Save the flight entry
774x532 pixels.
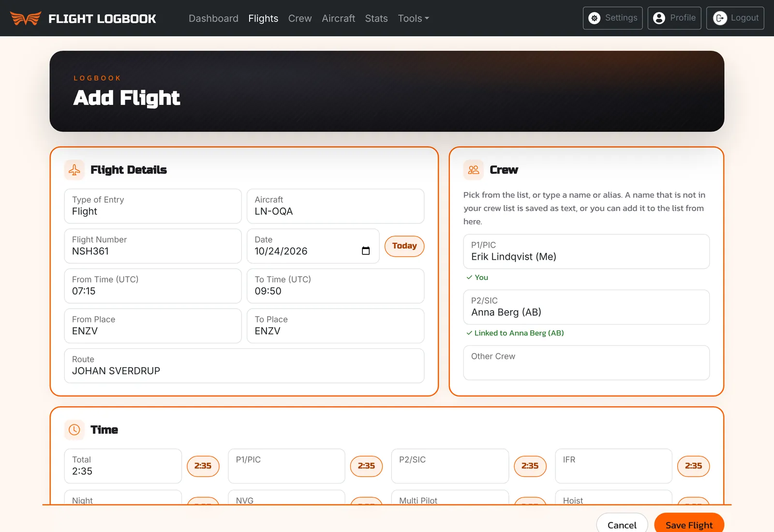pyautogui.click(x=689, y=525)
